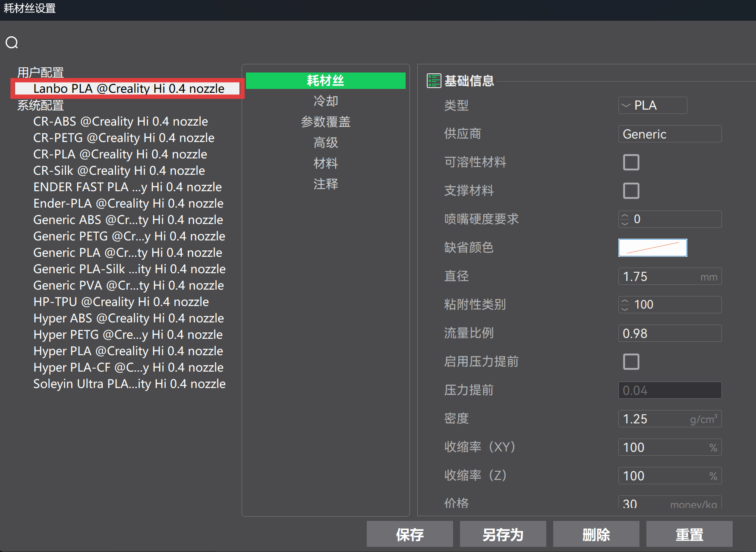Image resolution: width=756 pixels, height=552 pixels.
Task: Click the 系统配置 group header
Action: tap(41, 105)
